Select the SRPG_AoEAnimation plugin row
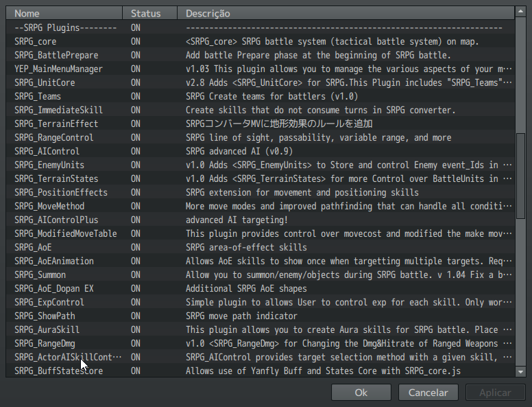The image size is (532, 407). click(261, 261)
